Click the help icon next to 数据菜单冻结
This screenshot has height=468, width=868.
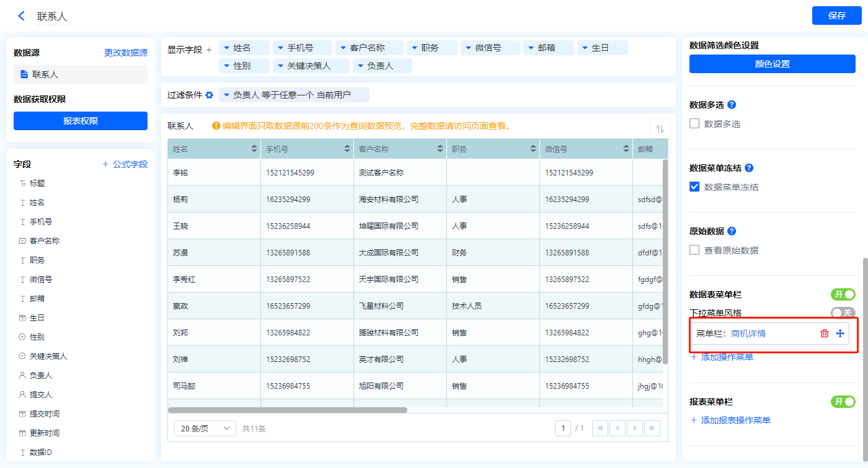click(748, 168)
